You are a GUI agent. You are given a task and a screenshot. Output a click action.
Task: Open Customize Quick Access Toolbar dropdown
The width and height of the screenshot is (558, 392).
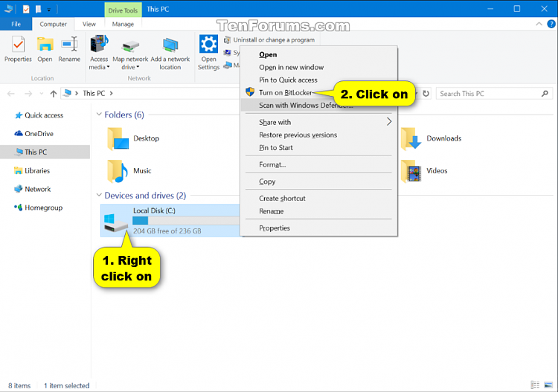[49, 10]
